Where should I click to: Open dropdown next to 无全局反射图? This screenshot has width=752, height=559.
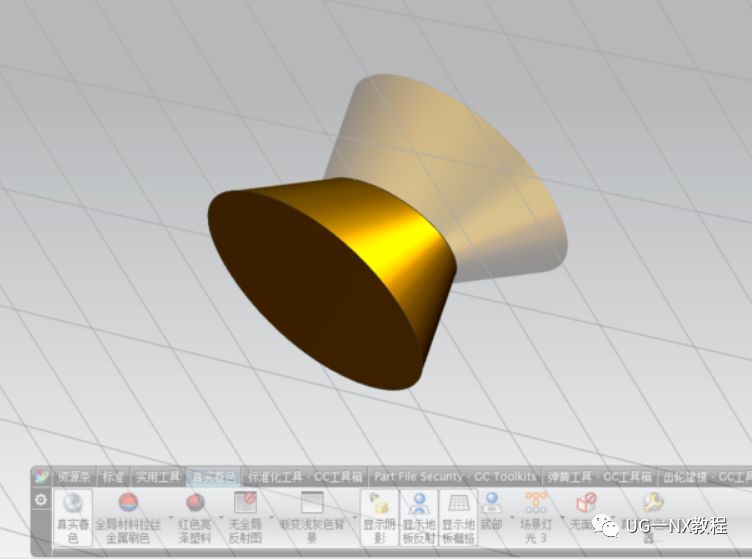[x=271, y=518]
